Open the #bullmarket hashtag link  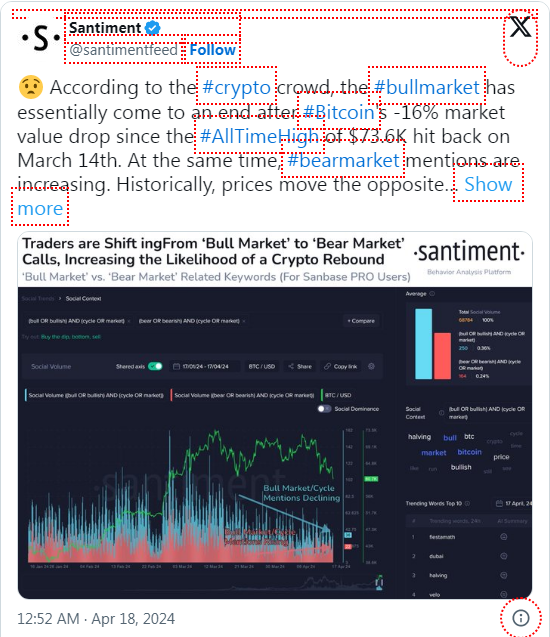coord(427,87)
